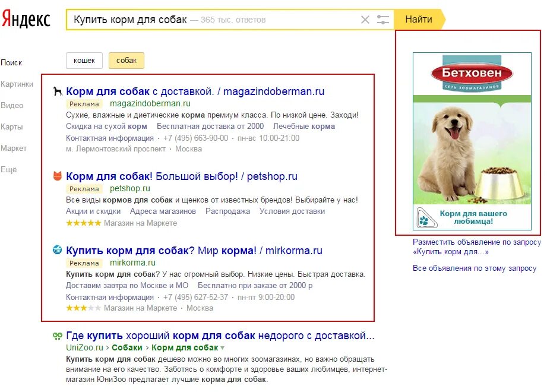Click the Корм для собак breadcrumb link
Image resolution: width=547 pixels, height=392 pixels.
pos(185,347)
